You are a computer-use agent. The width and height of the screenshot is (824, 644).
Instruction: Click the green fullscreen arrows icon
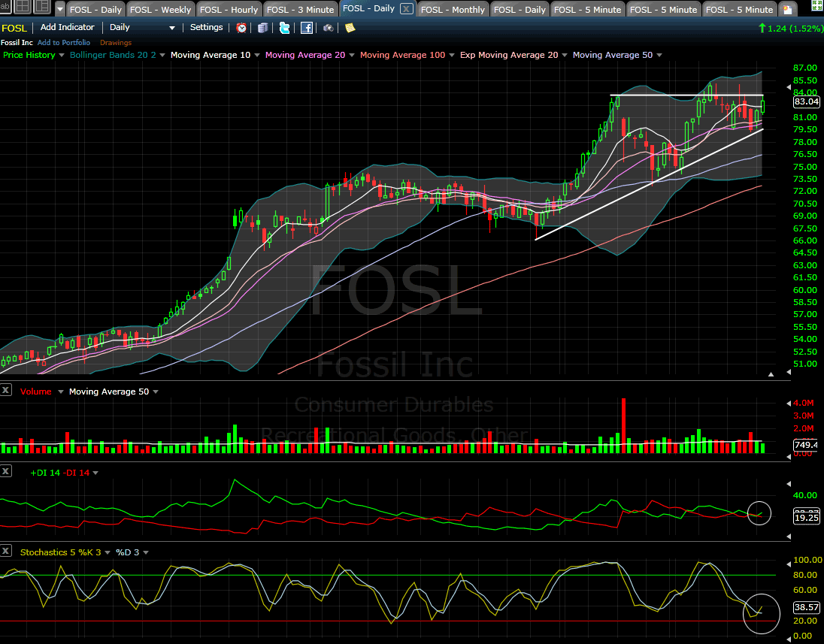pyautogui.click(x=818, y=7)
